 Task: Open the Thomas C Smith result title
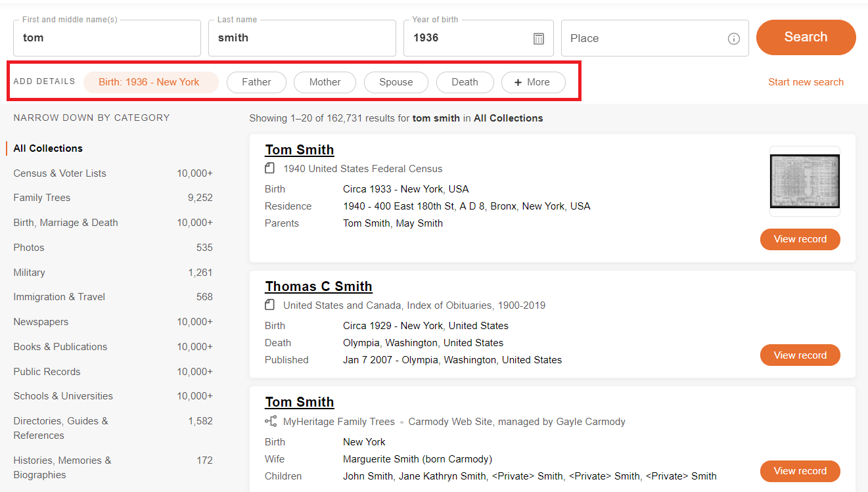coord(319,286)
